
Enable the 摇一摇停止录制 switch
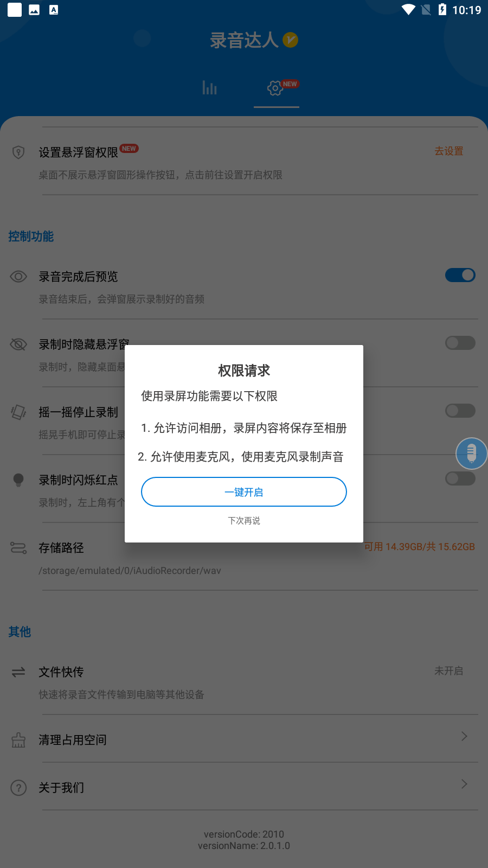point(460,411)
